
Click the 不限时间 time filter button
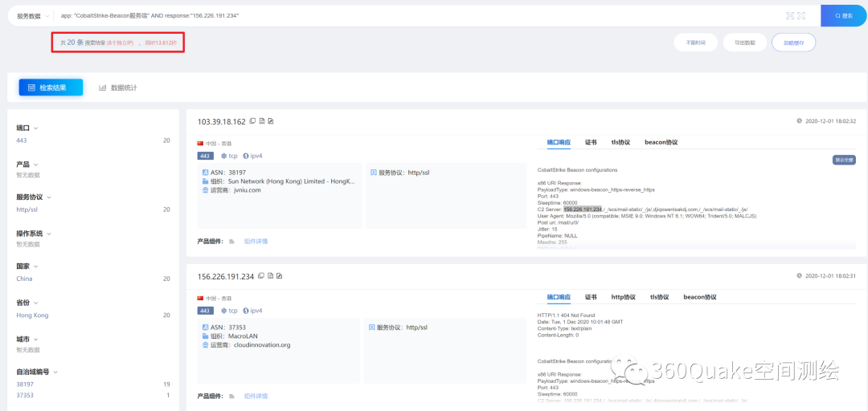point(695,42)
